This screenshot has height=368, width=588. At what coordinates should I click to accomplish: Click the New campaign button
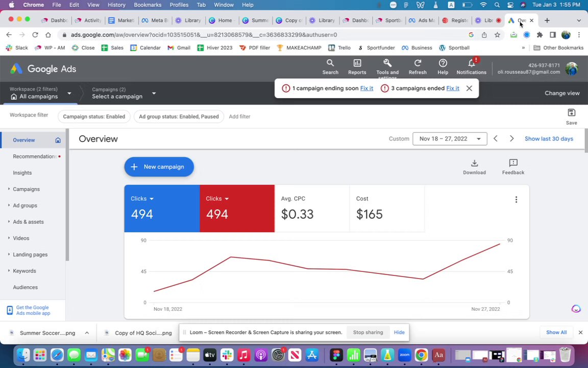pos(159,167)
